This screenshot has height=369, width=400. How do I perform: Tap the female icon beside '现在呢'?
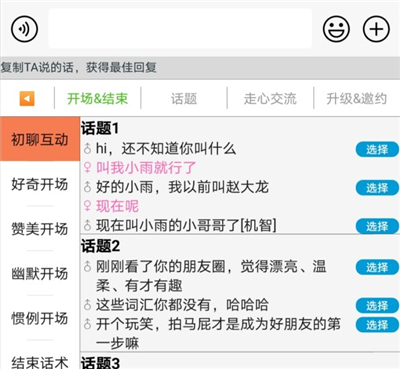coord(87,206)
